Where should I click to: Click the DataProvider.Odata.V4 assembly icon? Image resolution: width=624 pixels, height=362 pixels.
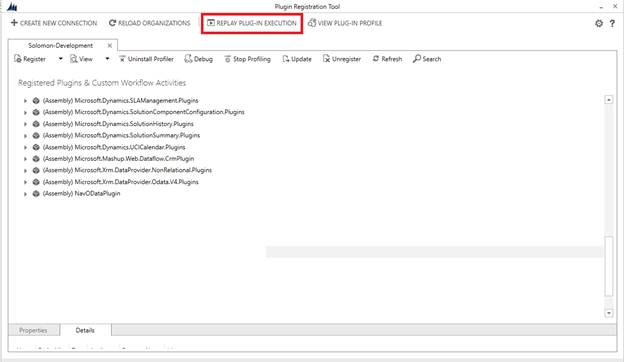click(x=36, y=182)
